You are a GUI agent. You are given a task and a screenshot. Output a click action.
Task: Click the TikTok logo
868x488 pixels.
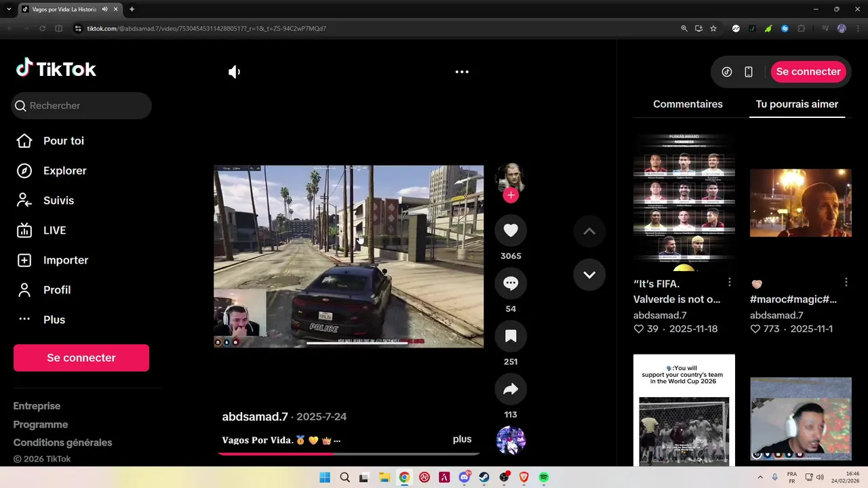tap(56, 68)
